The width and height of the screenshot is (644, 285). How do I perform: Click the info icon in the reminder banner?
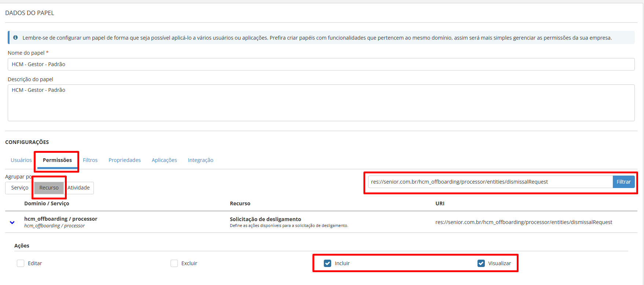pos(15,37)
